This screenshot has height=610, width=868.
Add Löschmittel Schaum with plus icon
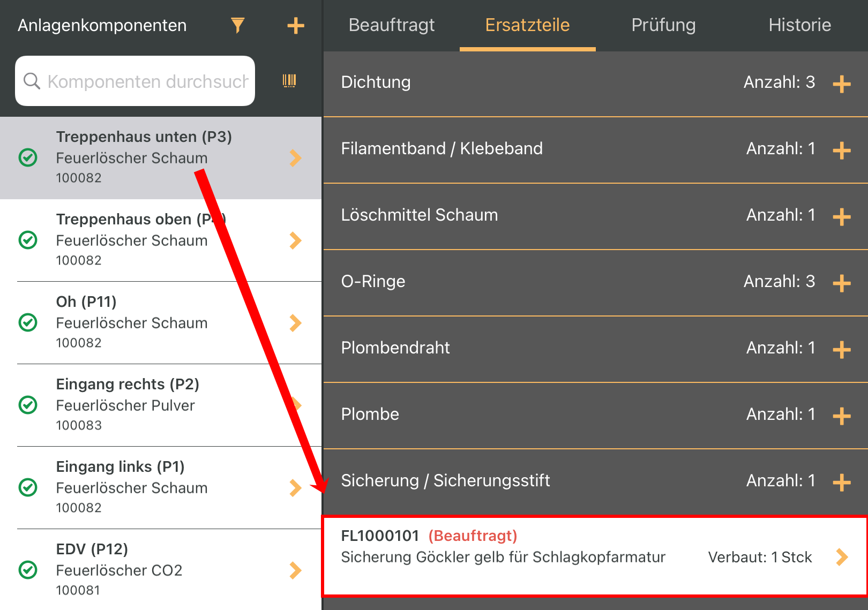842,216
